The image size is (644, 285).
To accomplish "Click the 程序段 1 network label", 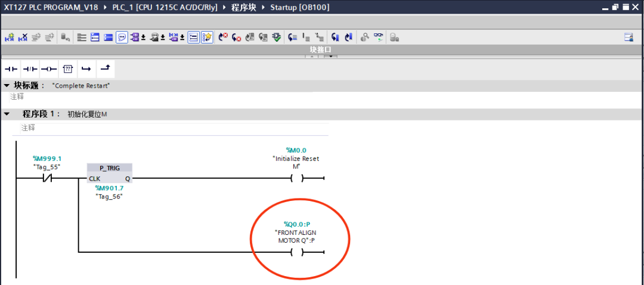I will click(41, 114).
